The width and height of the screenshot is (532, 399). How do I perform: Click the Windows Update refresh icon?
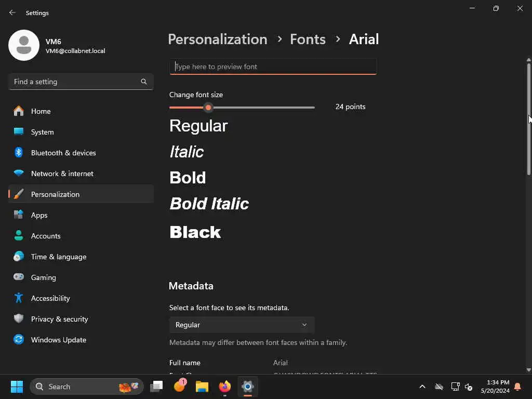pyautogui.click(x=19, y=339)
